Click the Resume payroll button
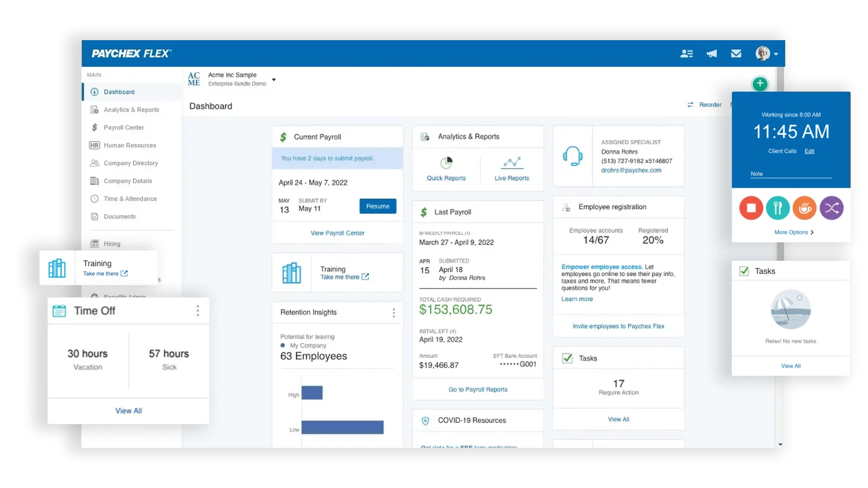Screen dimensions: 868x488 [x=378, y=206]
